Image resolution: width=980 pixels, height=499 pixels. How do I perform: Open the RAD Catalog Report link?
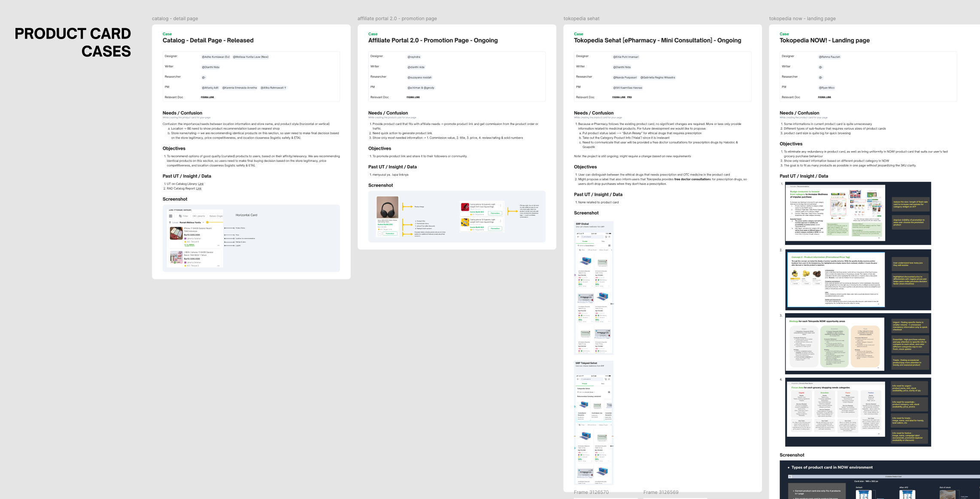(199, 188)
